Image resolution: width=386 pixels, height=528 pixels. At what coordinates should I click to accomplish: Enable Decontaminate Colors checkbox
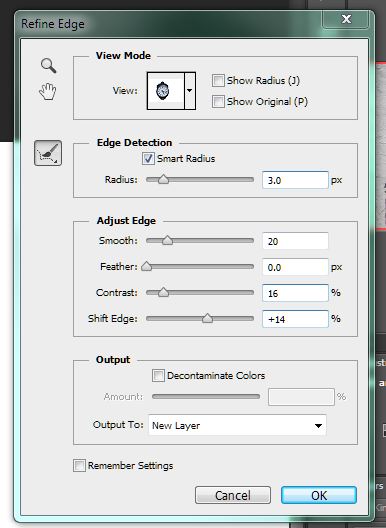(158, 375)
